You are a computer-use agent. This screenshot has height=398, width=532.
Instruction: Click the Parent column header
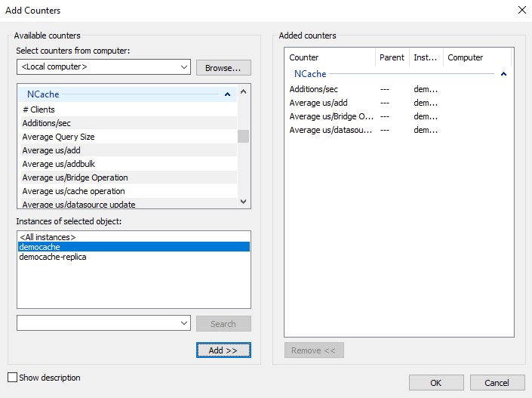(x=392, y=57)
